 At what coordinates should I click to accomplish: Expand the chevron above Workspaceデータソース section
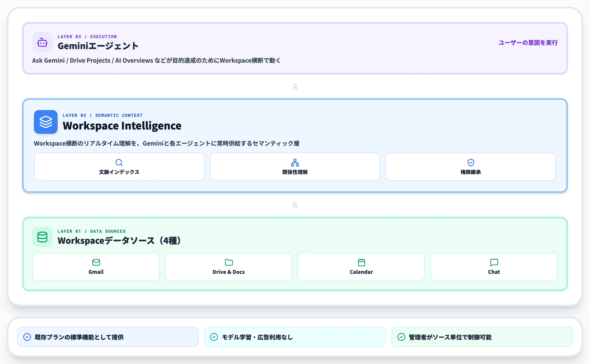tap(295, 205)
